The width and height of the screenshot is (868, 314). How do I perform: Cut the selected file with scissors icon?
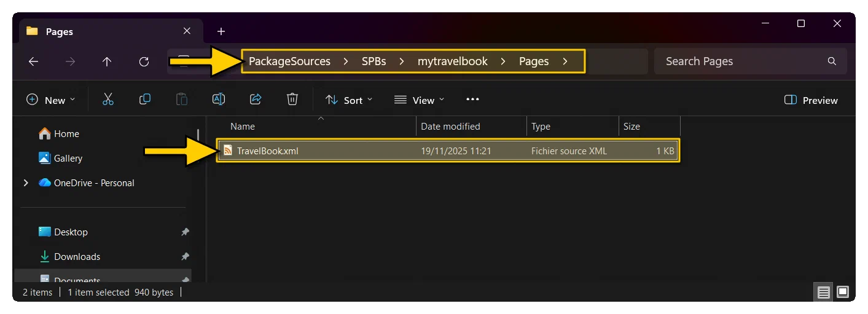coord(108,100)
